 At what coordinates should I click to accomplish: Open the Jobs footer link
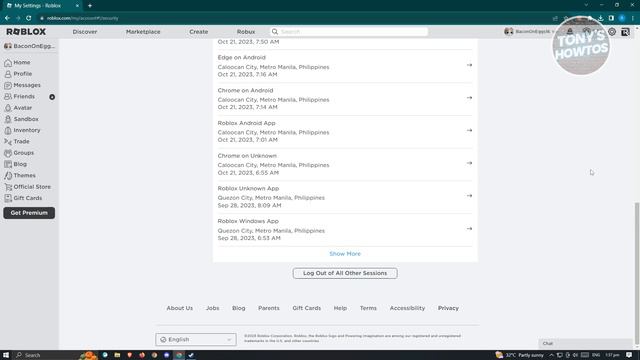(212, 308)
